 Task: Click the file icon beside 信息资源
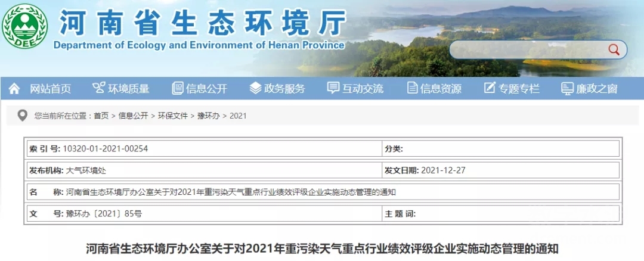click(x=413, y=88)
